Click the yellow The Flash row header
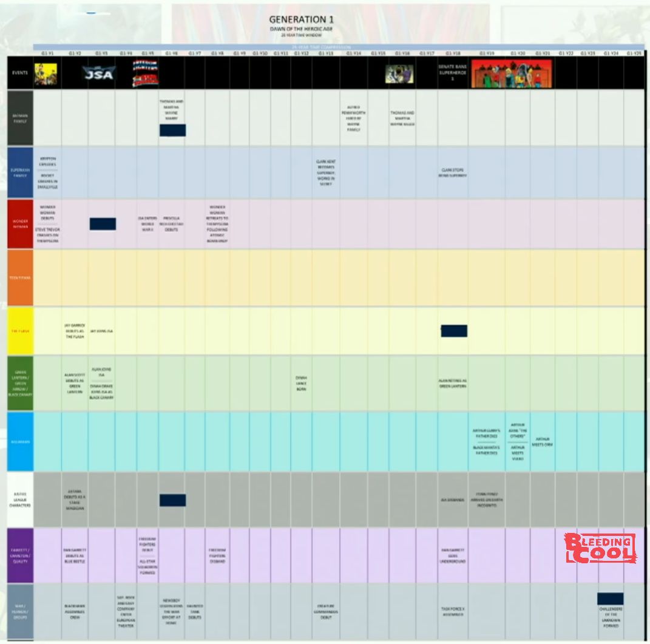This screenshot has width=650, height=644. pos(19,331)
